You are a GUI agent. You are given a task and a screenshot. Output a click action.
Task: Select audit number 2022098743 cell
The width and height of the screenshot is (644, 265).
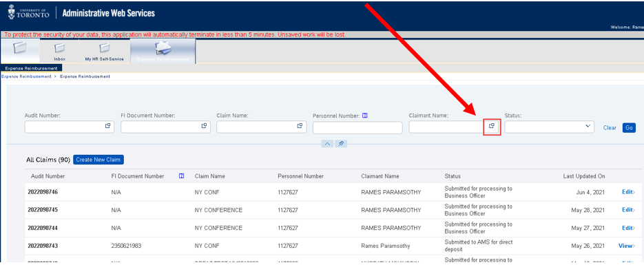[x=43, y=246]
